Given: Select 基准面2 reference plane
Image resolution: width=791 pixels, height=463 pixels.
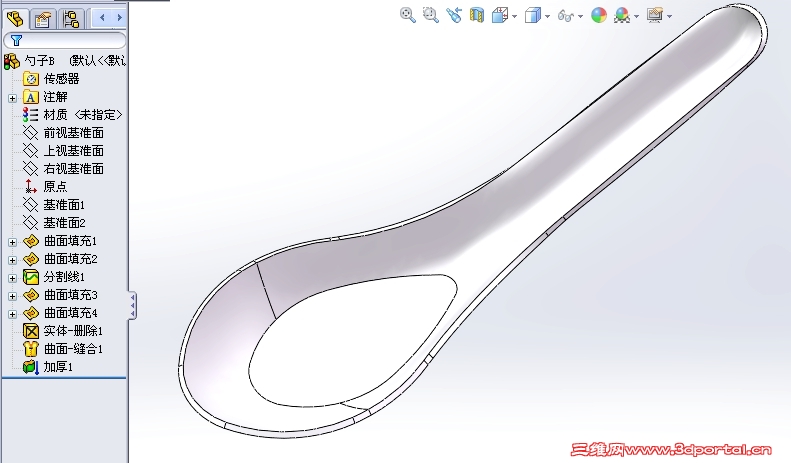Looking at the screenshot, I should [64, 223].
